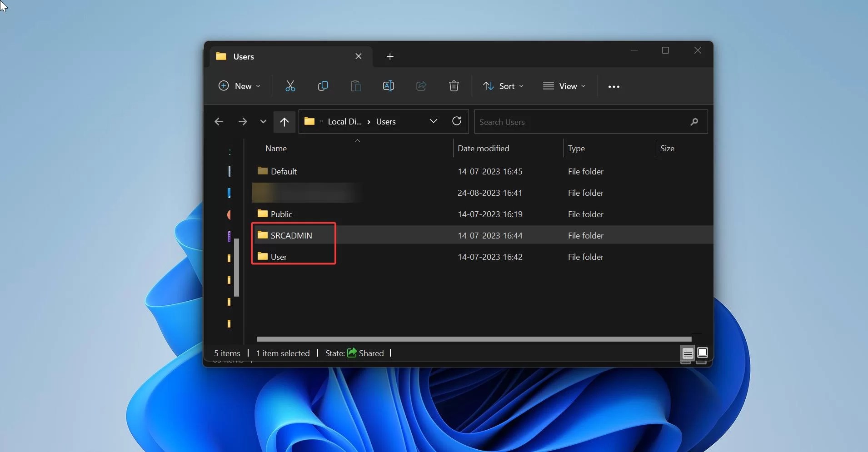This screenshot has width=868, height=452.
Task: Click the Share icon in toolbar
Action: pyautogui.click(x=421, y=86)
